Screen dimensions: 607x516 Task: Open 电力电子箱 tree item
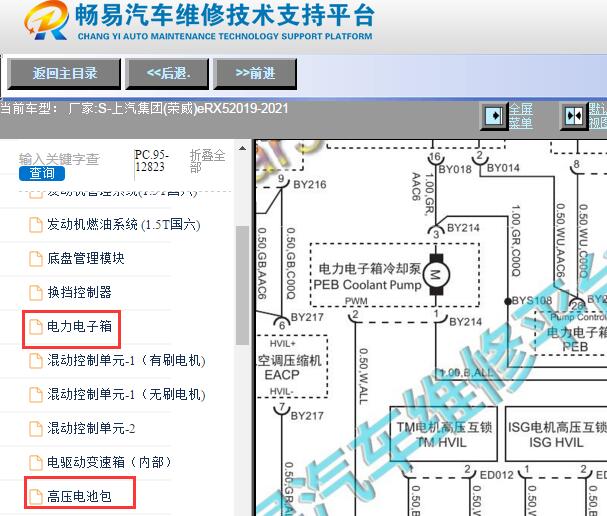79,326
